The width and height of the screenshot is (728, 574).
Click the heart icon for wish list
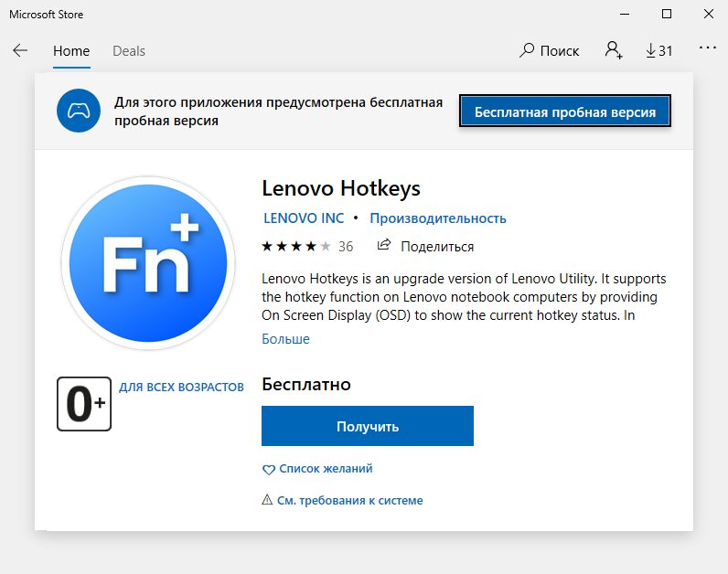pos(268,470)
